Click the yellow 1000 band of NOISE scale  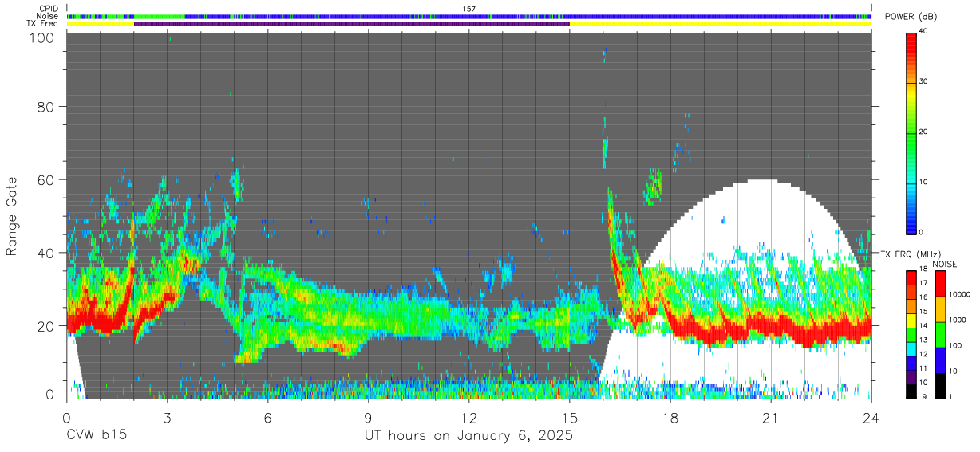[940, 309]
